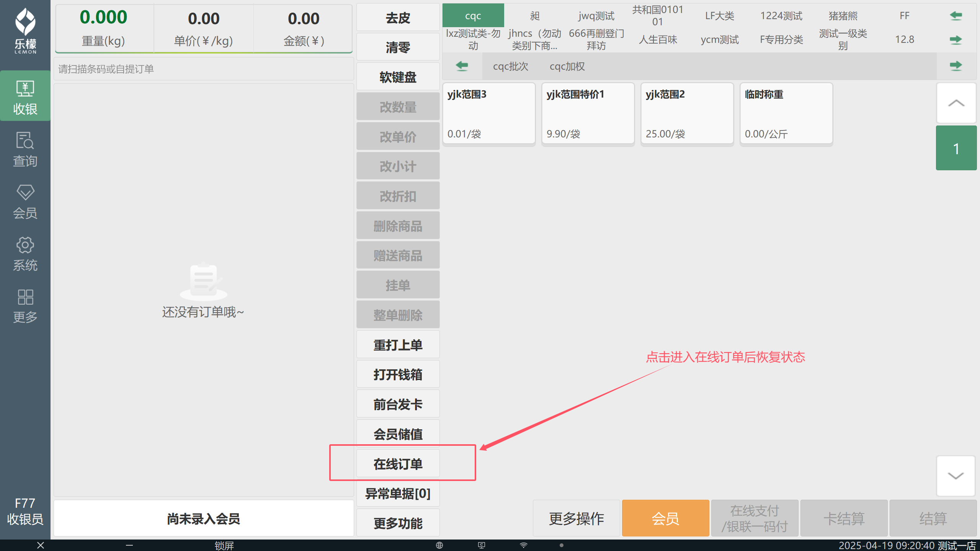Switch to the 1224测试 category tab

(x=781, y=16)
